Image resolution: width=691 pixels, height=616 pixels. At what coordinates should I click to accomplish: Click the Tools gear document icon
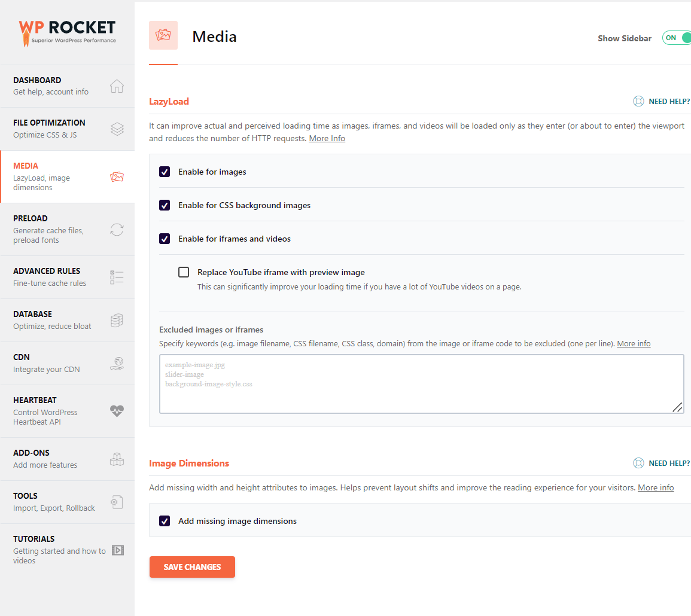(x=117, y=502)
